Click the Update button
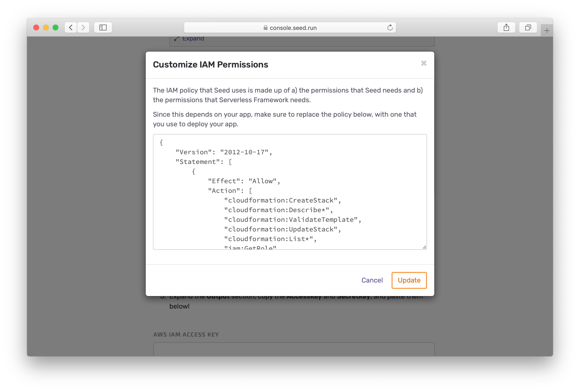The height and width of the screenshot is (392, 580). [409, 280]
